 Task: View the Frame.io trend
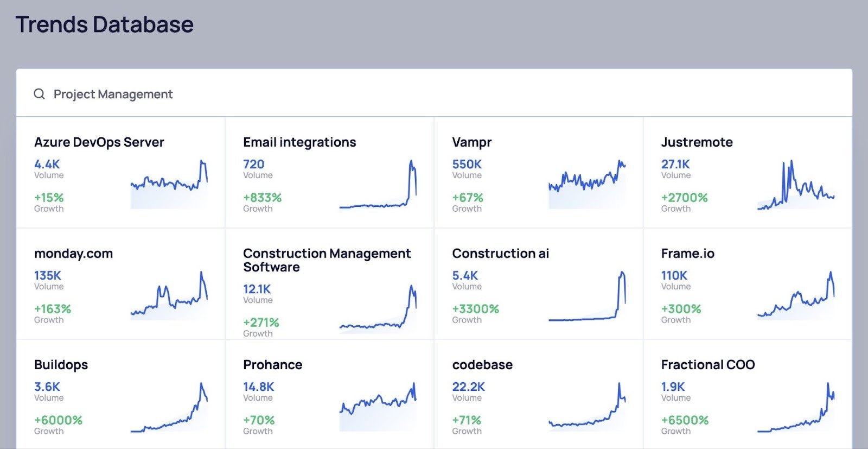[x=687, y=253]
